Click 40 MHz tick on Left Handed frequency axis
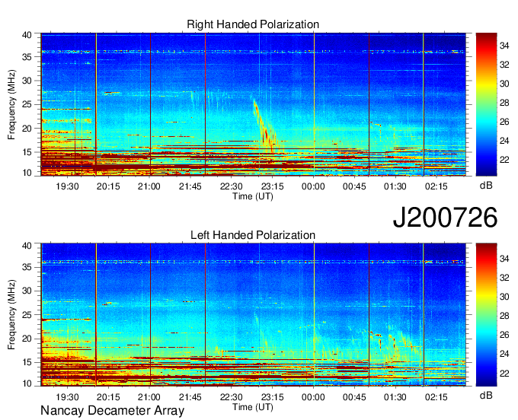The width and height of the screenshot is (518, 420). [x=27, y=246]
